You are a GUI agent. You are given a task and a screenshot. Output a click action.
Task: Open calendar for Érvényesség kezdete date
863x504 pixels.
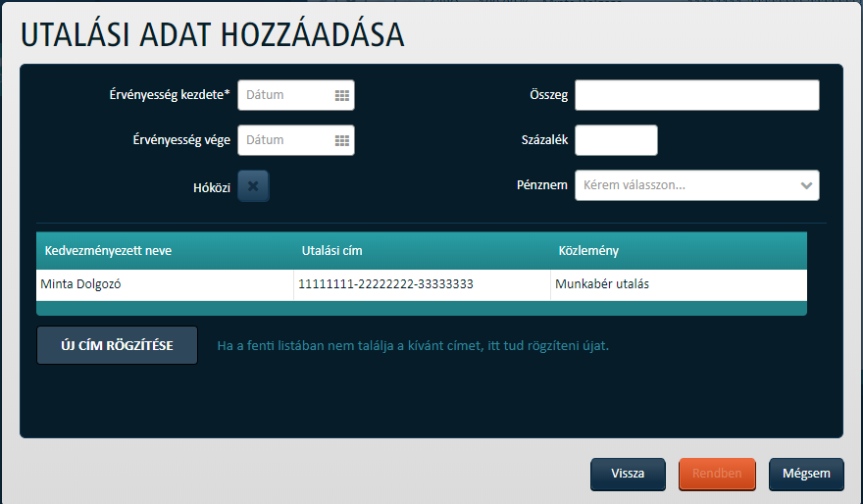coord(342,95)
